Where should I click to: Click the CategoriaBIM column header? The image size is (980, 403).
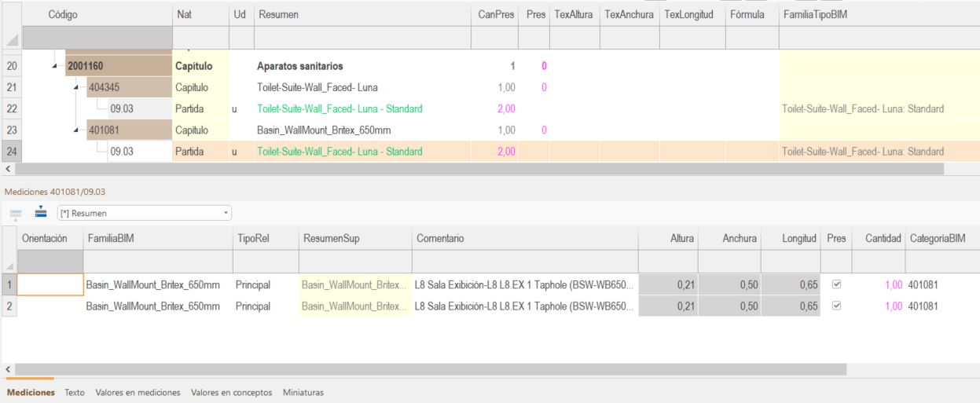tap(942, 238)
